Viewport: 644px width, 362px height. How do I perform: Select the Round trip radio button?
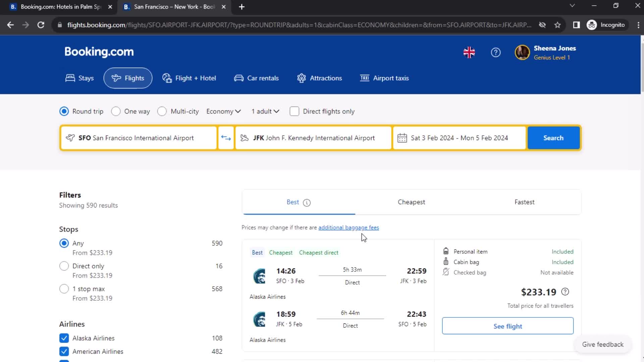coord(64,111)
